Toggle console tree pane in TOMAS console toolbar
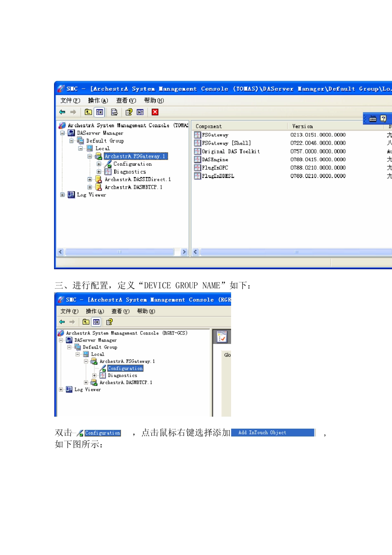The width and height of the screenshot is (392, 555). (99, 112)
